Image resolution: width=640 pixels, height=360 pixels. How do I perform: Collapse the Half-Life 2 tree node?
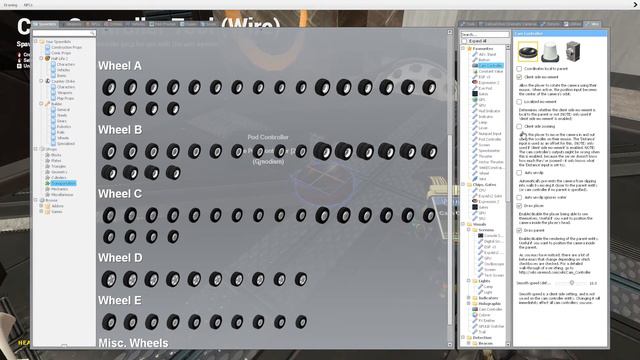(x=41, y=59)
